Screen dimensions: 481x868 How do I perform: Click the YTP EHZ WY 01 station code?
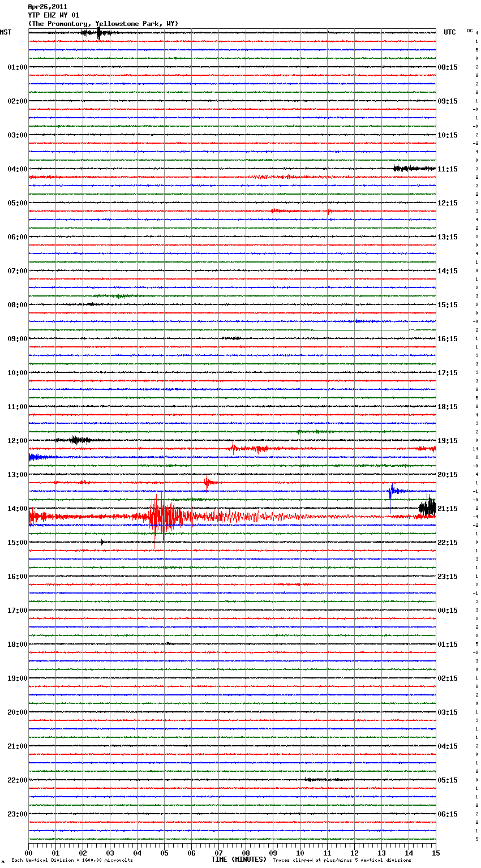(x=54, y=15)
